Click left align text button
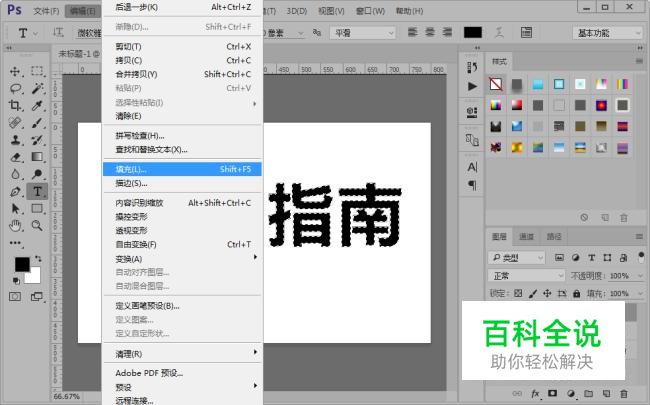 click(x=412, y=32)
